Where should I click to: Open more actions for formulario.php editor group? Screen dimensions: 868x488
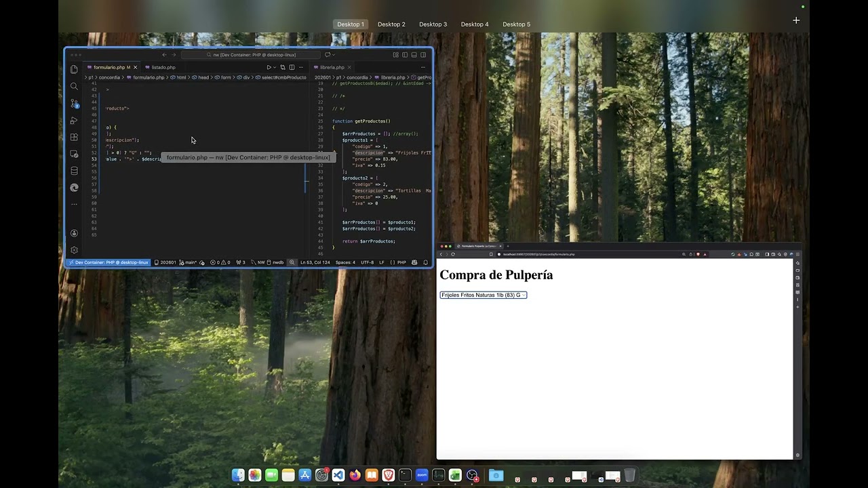301,67
